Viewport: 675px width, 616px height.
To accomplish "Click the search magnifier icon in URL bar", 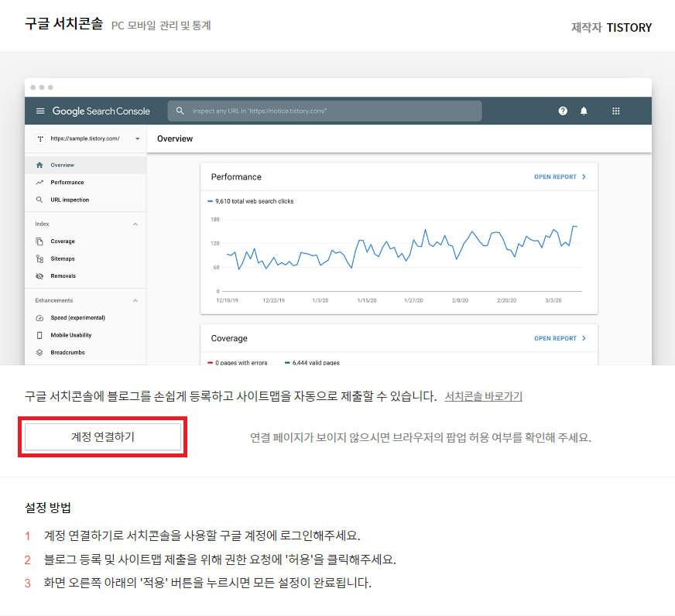I will coord(180,111).
